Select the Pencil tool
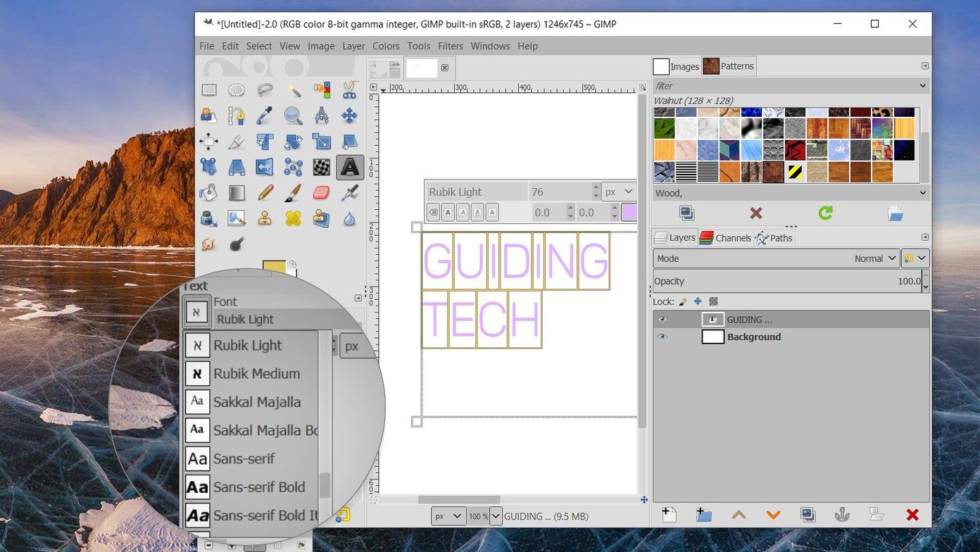The image size is (980, 552). click(x=265, y=192)
